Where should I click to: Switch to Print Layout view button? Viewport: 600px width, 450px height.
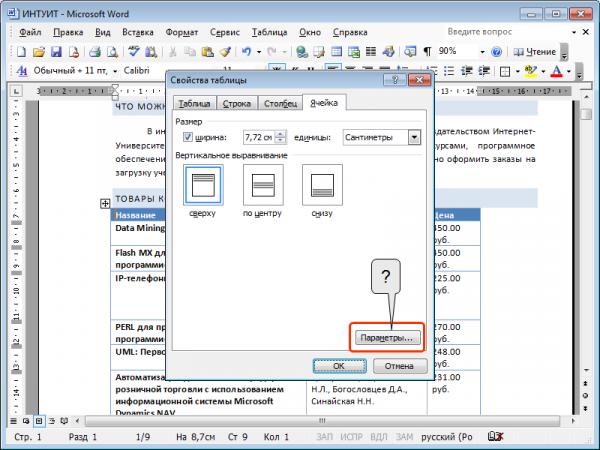click(x=39, y=421)
